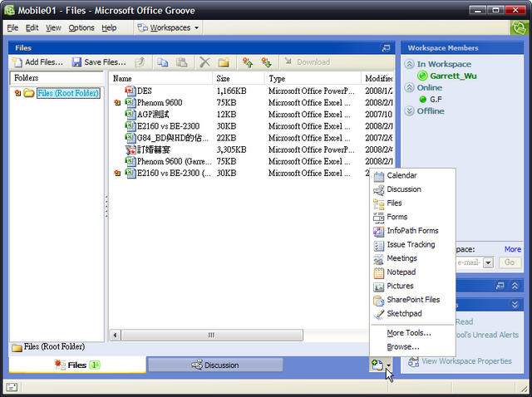Click View Workspace Properties link
Screen dimensions: 532x397
(x=466, y=361)
